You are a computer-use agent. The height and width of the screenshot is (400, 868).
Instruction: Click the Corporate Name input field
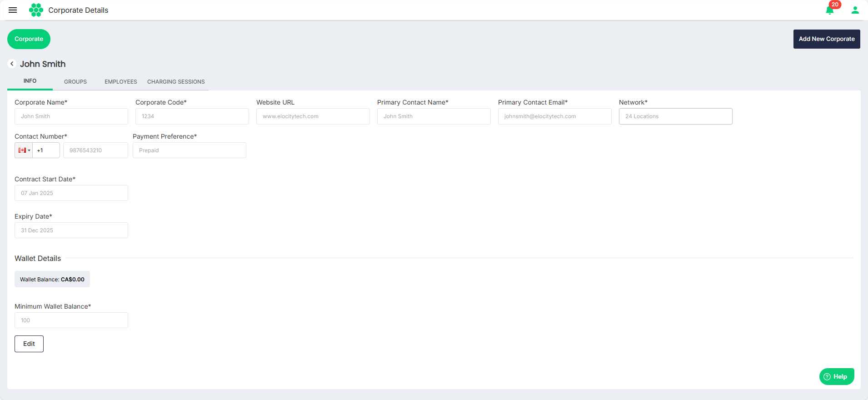point(71,116)
